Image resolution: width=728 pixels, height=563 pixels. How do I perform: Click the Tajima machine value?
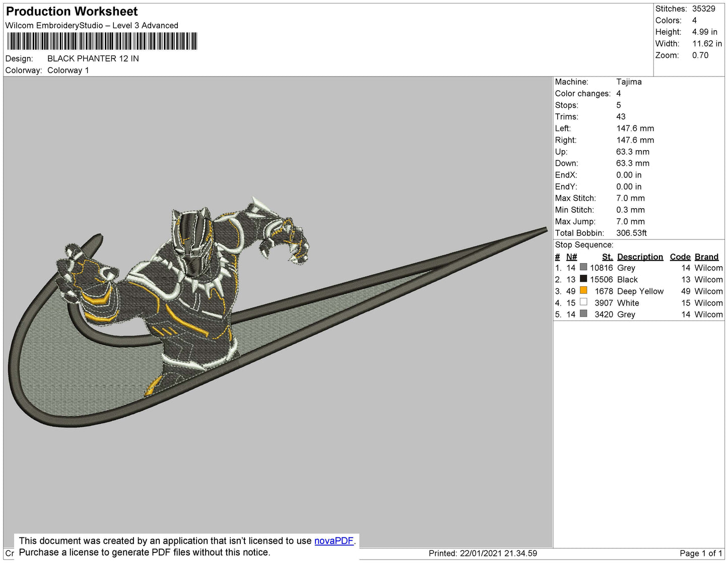click(x=629, y=82)
